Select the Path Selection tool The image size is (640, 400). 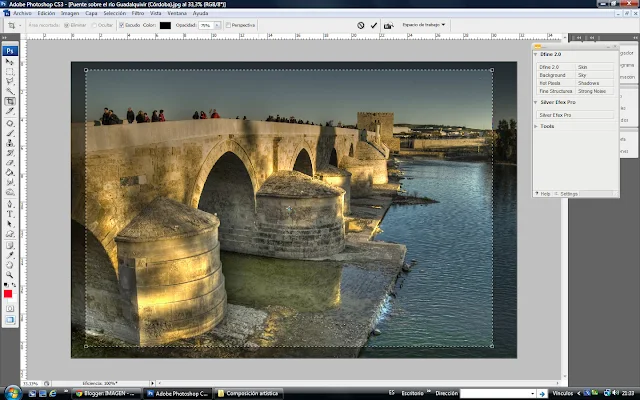tap(10, 224)
